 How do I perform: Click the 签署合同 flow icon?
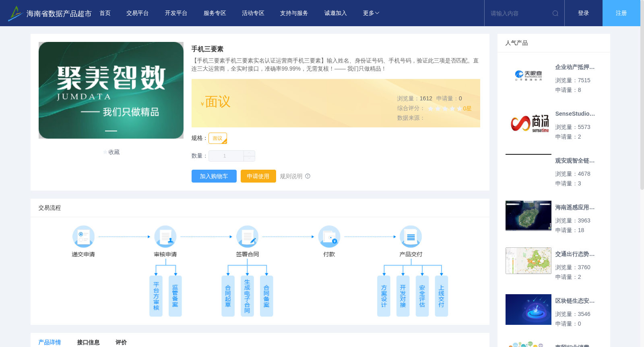pos(247,237)
